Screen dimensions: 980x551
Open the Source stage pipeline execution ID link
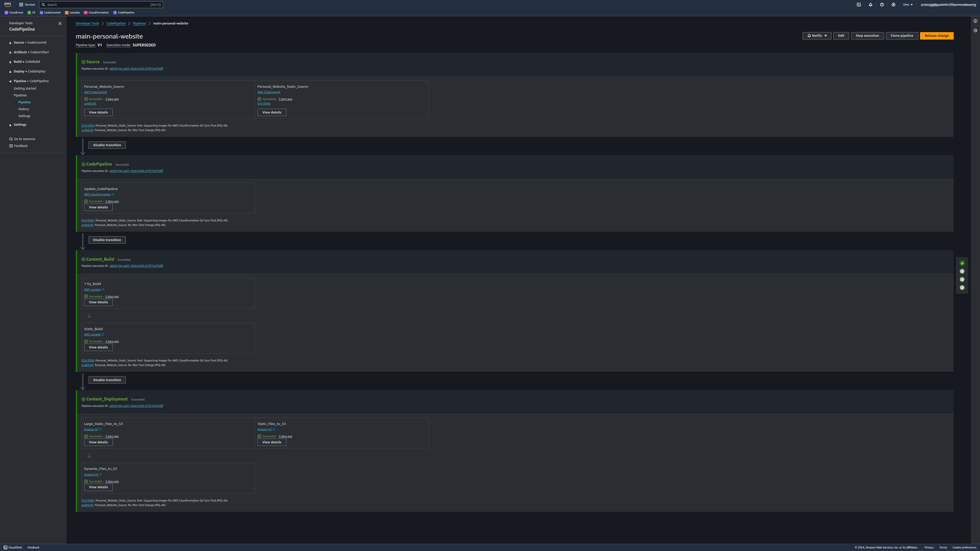click(136, 69)
